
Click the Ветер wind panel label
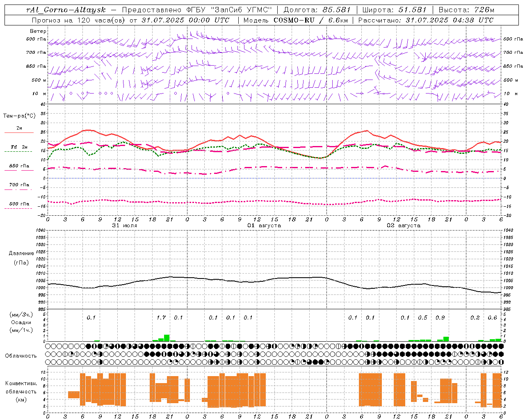tap(38, 31)
